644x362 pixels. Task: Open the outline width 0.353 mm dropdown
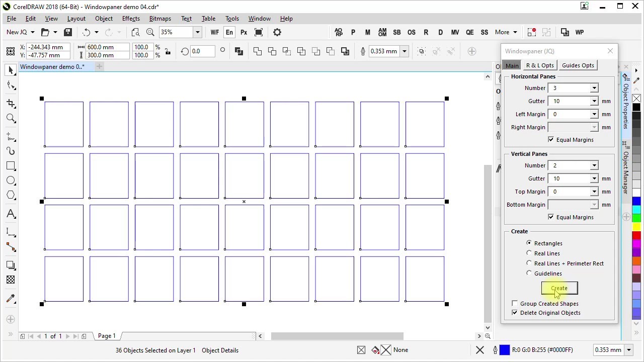(404, 51)
